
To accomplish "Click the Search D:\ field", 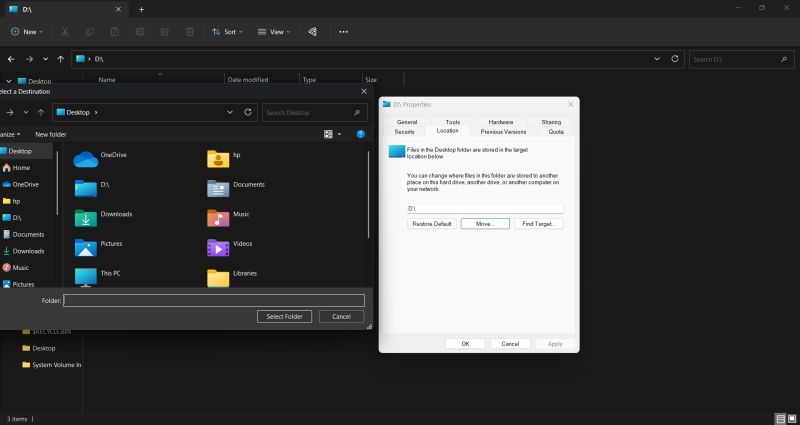I will [x=742, y=59].
